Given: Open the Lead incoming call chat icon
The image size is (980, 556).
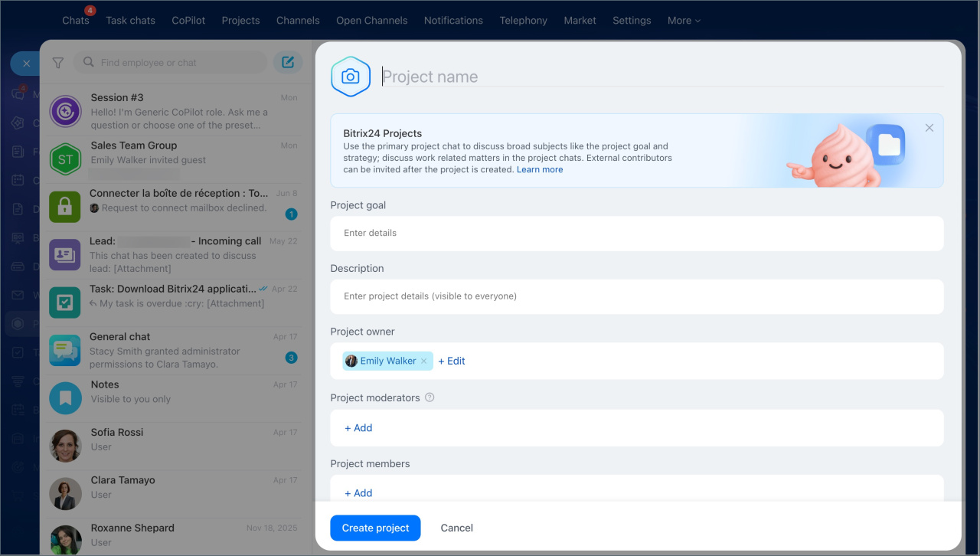Looking at the screenshot, I should click(x=66, y=254).
